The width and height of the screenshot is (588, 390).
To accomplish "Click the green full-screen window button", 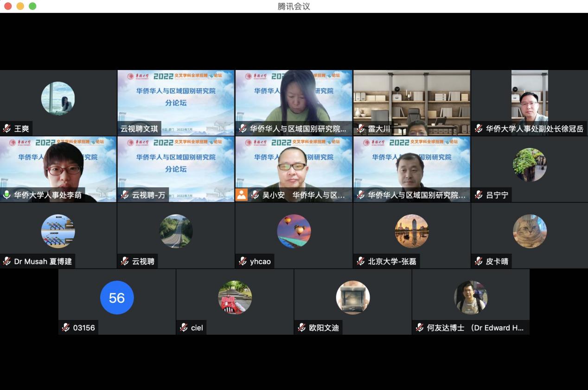I will tap(32, 6).
